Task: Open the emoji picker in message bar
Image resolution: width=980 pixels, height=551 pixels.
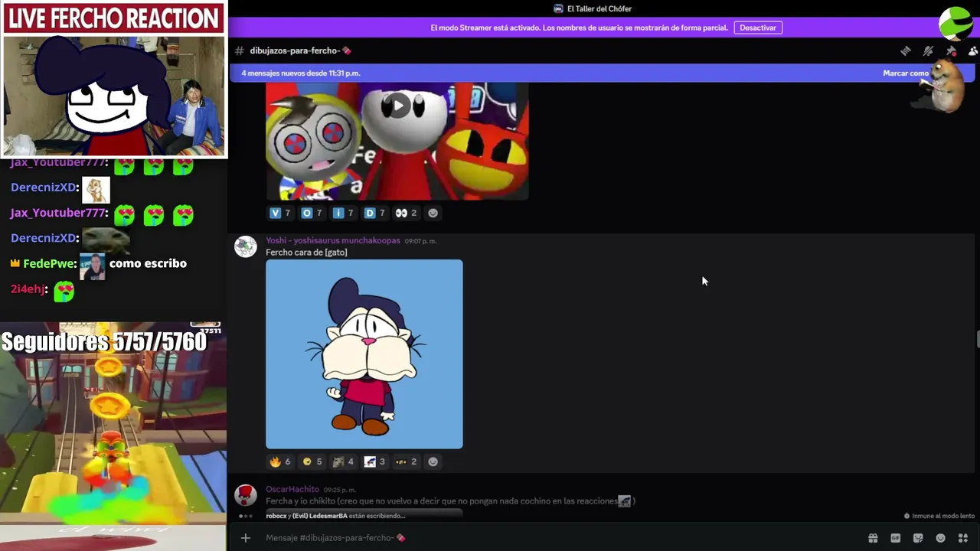Action: click(941, 538)
